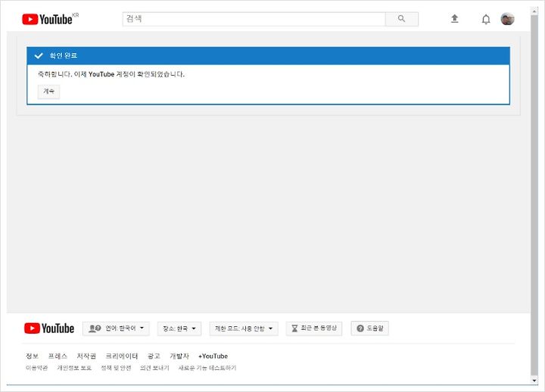Click the 확인 완료 banner heading

click(64, 55)
